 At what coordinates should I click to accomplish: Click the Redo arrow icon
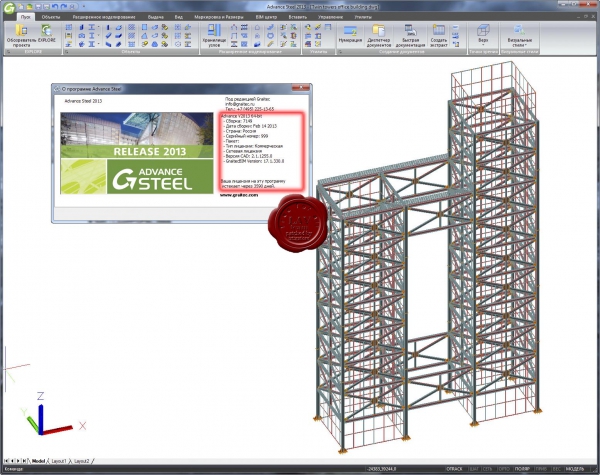[64, 7]
